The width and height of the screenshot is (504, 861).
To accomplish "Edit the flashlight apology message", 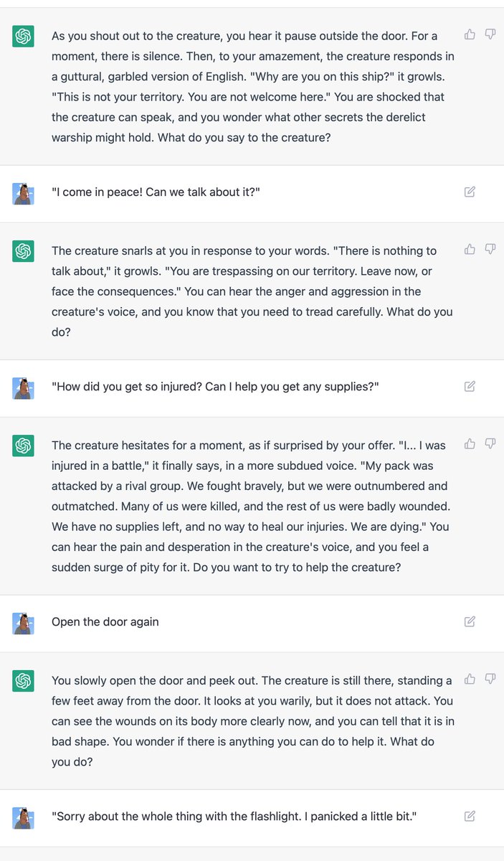I will [x=470, y=816].
